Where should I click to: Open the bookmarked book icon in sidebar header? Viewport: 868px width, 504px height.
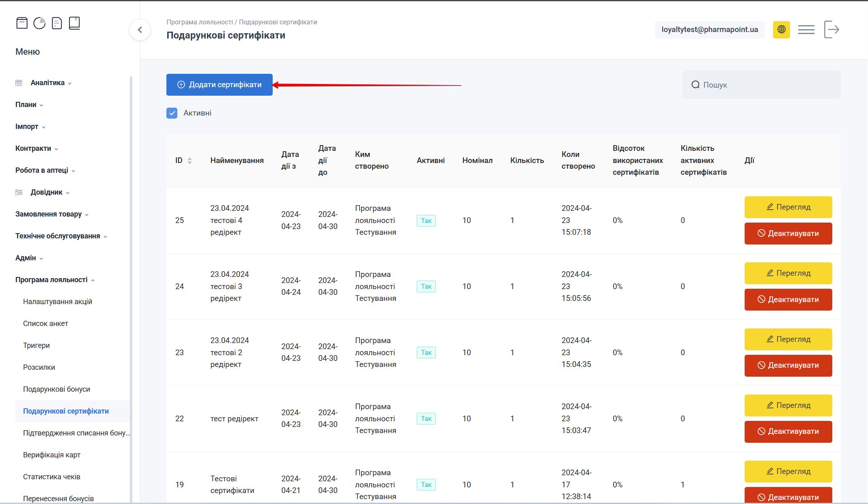tap(75, 23)
